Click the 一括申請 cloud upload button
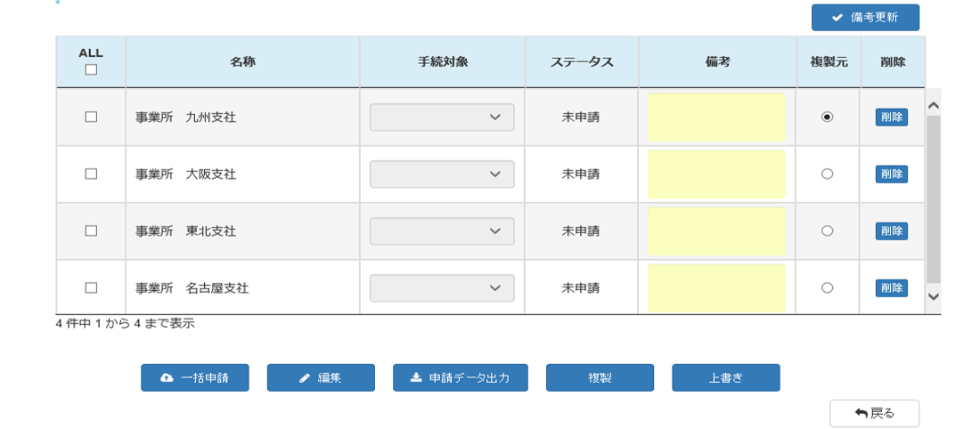Screen dimensions: 980x429 194,377
